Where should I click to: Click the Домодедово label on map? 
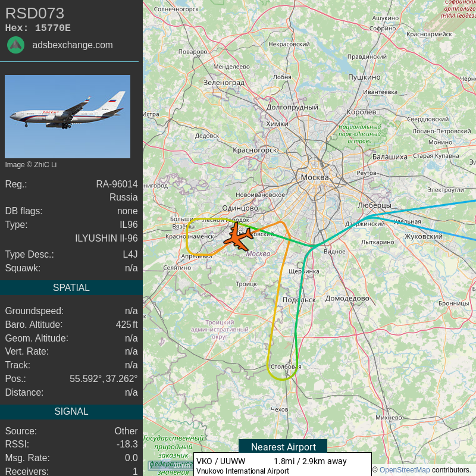pos(347,299)
